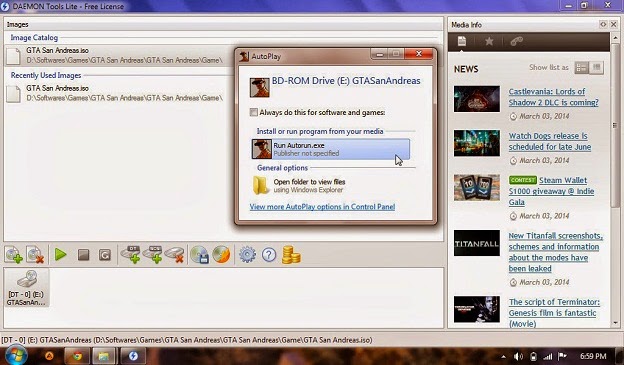Click the Titanfall news thumbnail
The width and height of the screenshot is (624, 365).
click(477, 243)
